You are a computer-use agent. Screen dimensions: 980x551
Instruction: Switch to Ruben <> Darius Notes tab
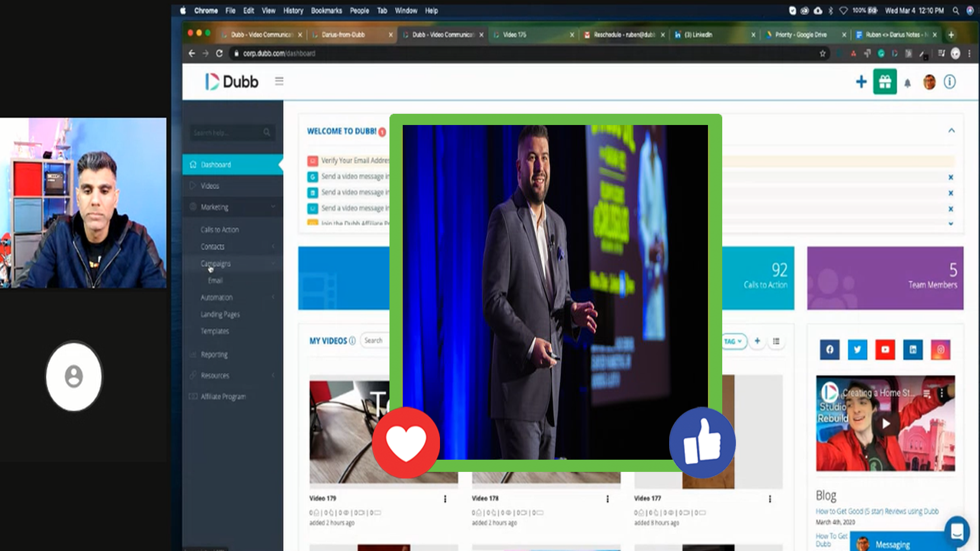coord(895,35)
